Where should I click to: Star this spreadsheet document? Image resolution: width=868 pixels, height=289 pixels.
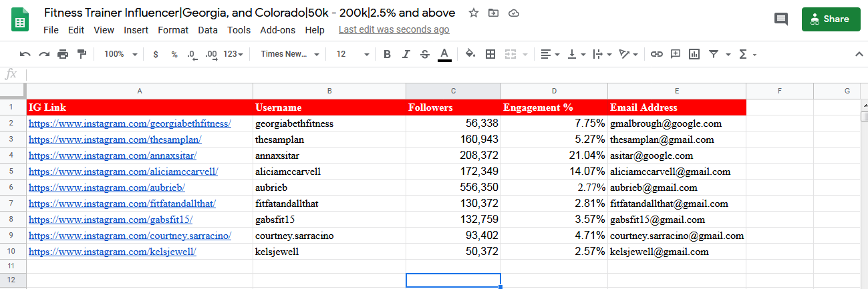click(x=474, y=13)
